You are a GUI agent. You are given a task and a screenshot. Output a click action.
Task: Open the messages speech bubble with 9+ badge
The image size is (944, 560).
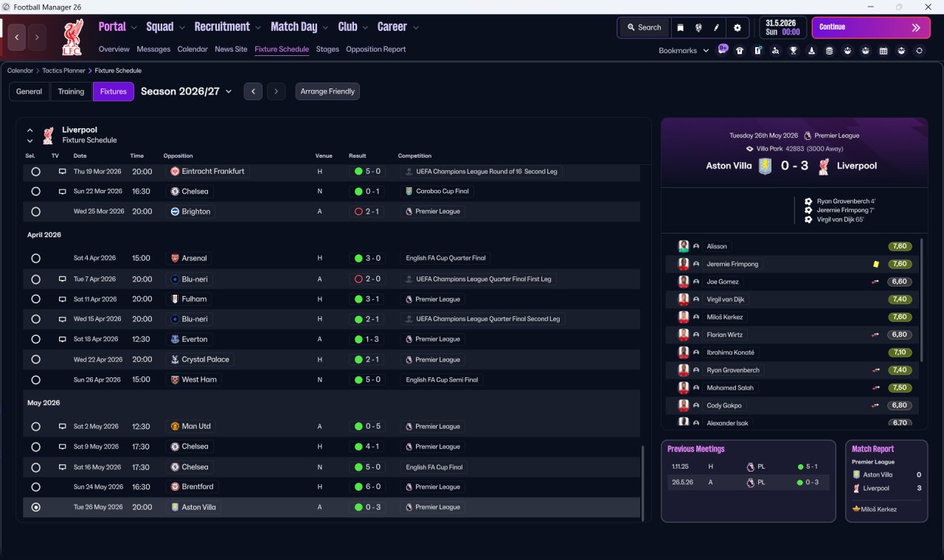pos(723,50)
